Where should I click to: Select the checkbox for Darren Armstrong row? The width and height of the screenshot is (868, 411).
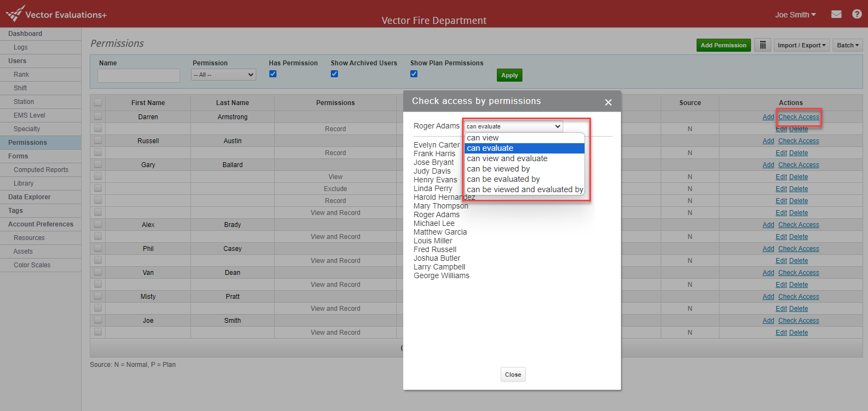tap(98, 116)
